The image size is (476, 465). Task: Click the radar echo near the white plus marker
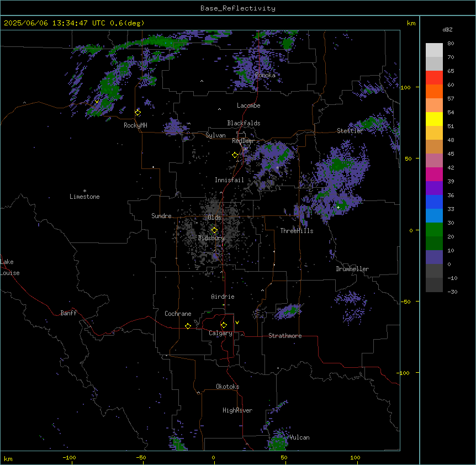343,206
